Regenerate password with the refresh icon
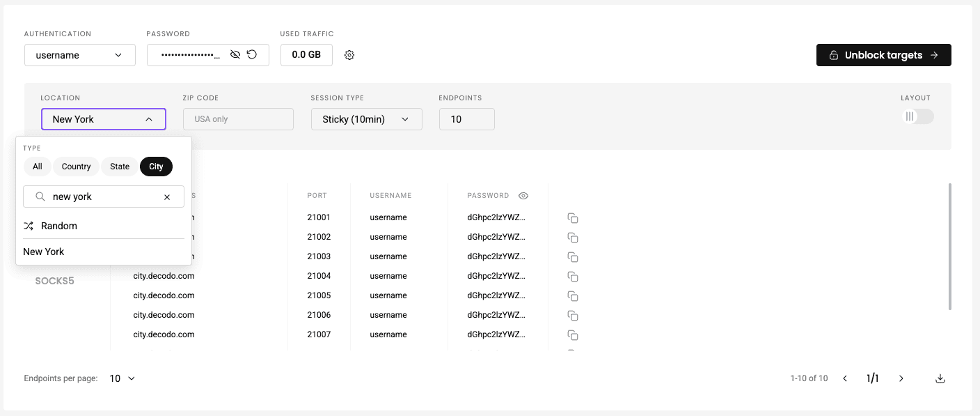The width and height of the screenshot is (980, 416). click(252, 55)
